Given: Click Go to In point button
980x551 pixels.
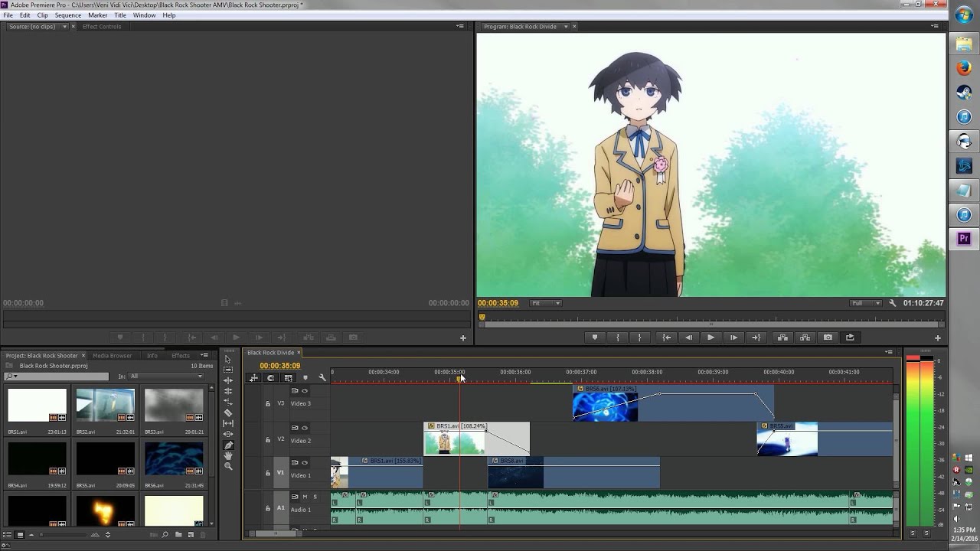Looking at the screenshot, I should click(667, 337).
